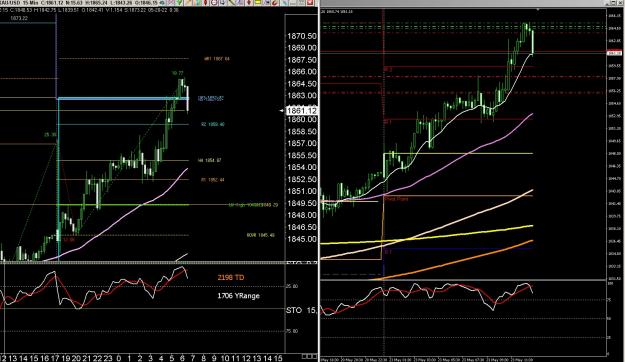Click the 1859.46 level label

[213, 124]
